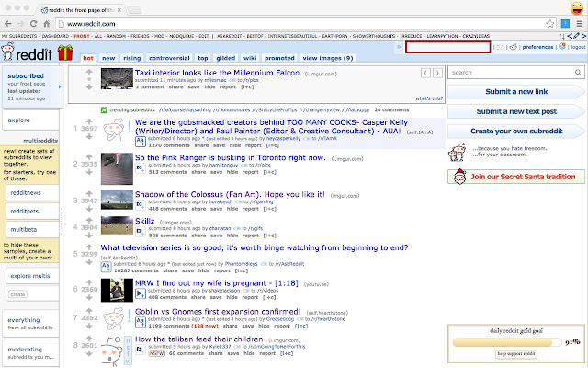Image resolution: width=588 pixels, height=368 pixels.
Task: Click the edit shortcuts pencil icon
Action: coord(576,36)
